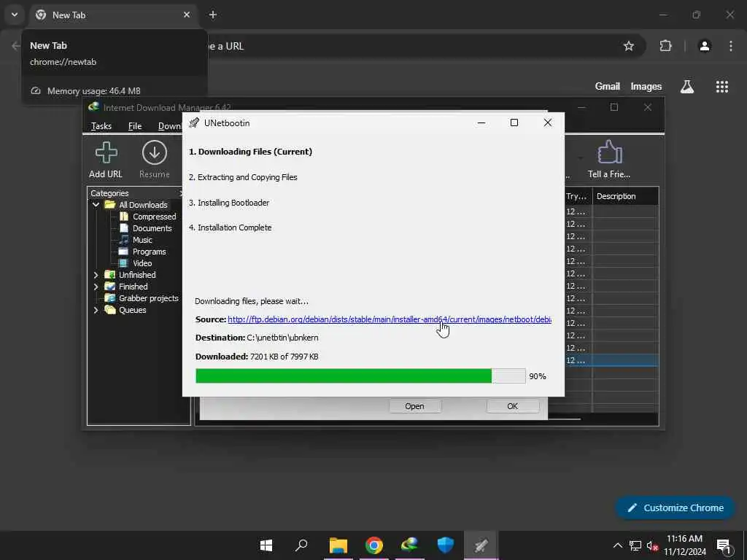Open Windows taskbar search
Image resolution: width=747 pixels, height=560 pixels.
301,545
